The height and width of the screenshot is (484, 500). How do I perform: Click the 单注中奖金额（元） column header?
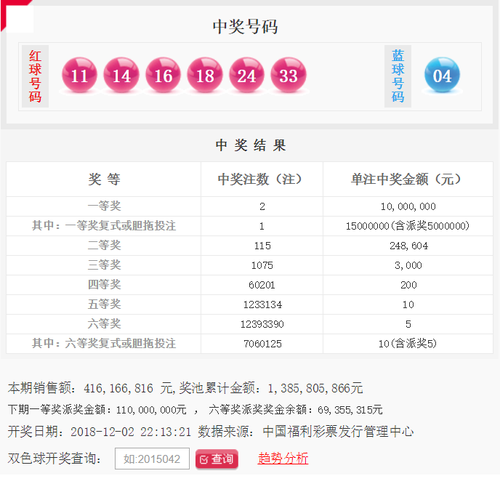click(408, 179)
